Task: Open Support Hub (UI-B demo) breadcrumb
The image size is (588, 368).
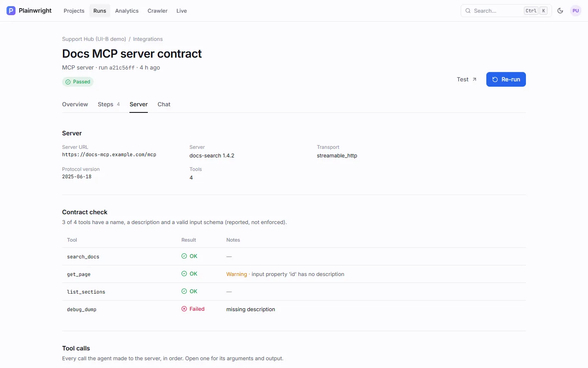Action: click(x=94, y=39)
